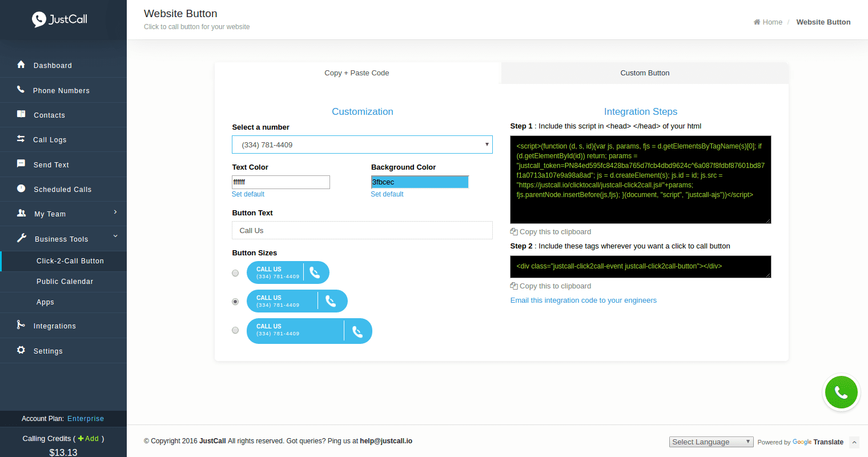The height and width of the screenshot is (457, 868).
Task: Open Apps in sidebar
Action: (x=45, y=302)
